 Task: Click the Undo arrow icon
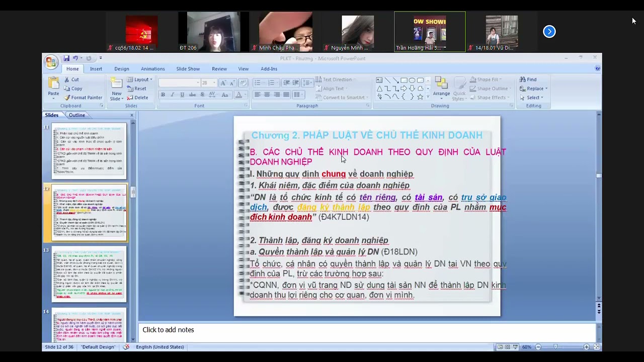pyautogui.click(x=75, y=58)
